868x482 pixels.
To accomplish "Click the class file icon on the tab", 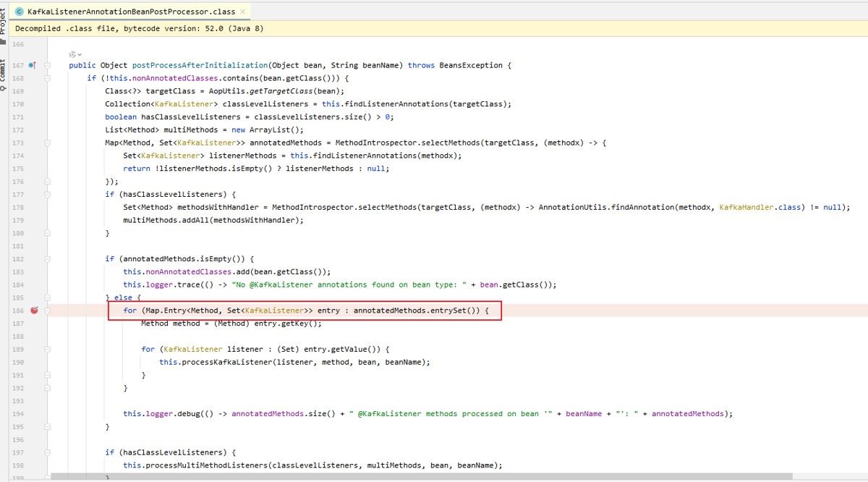I will 20,12.
